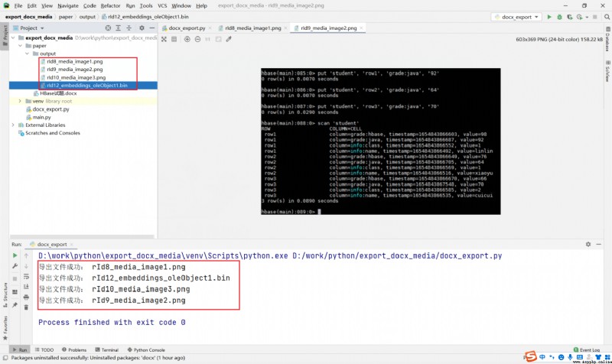Toggle the grid in image editor
Screen dimensions: 612x364
point(174,39)
